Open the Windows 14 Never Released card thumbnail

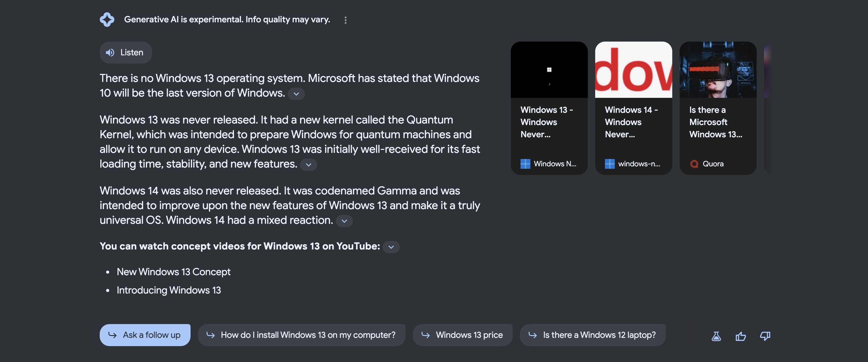(633, 70)
